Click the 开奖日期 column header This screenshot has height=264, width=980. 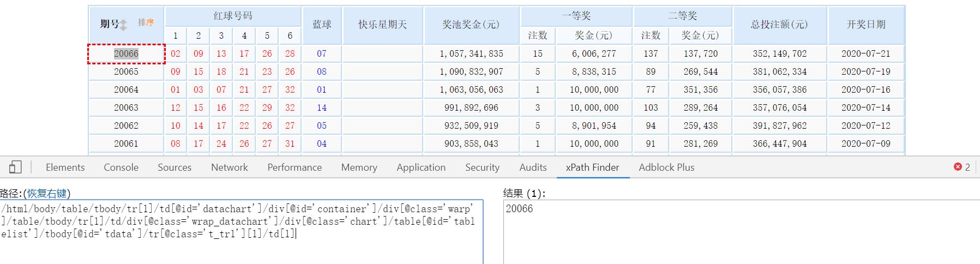866,25
